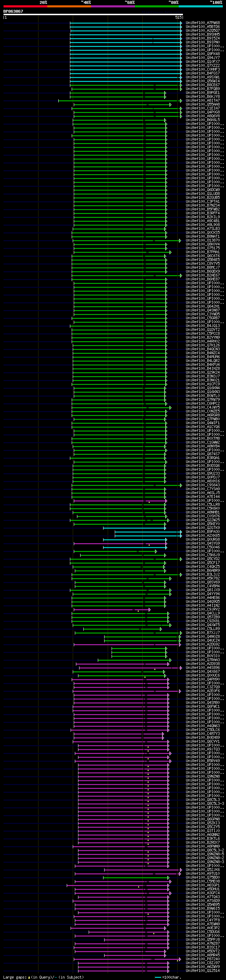The image size is (226, 980).
Task: Select hit label UniRef100_Q4PH90
Action: coord(203,679)
